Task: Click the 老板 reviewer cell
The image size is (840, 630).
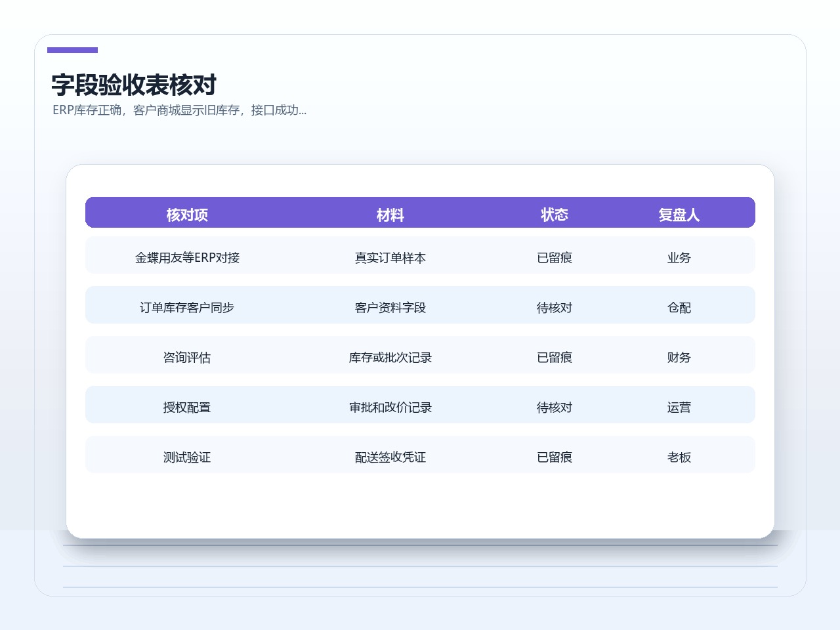Action: 679,457
